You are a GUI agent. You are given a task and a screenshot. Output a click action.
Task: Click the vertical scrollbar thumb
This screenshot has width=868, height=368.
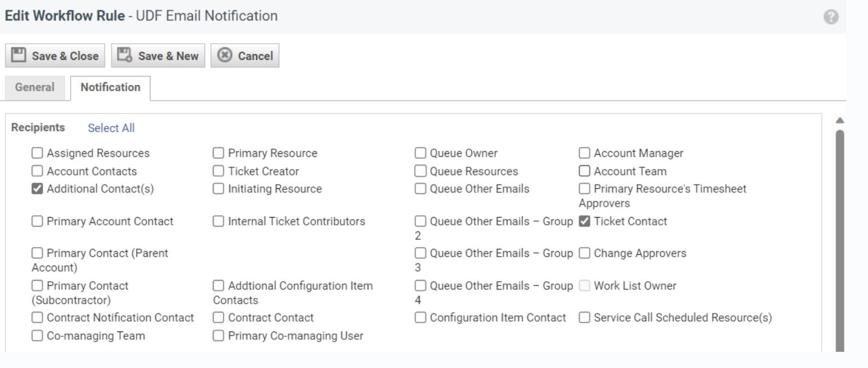(x=840, y=240)
